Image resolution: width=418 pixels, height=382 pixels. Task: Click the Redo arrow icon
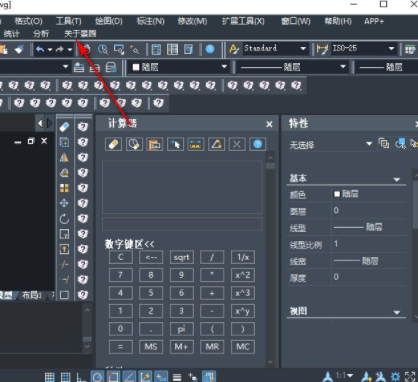pyautogui.click(x=60, y=50)
